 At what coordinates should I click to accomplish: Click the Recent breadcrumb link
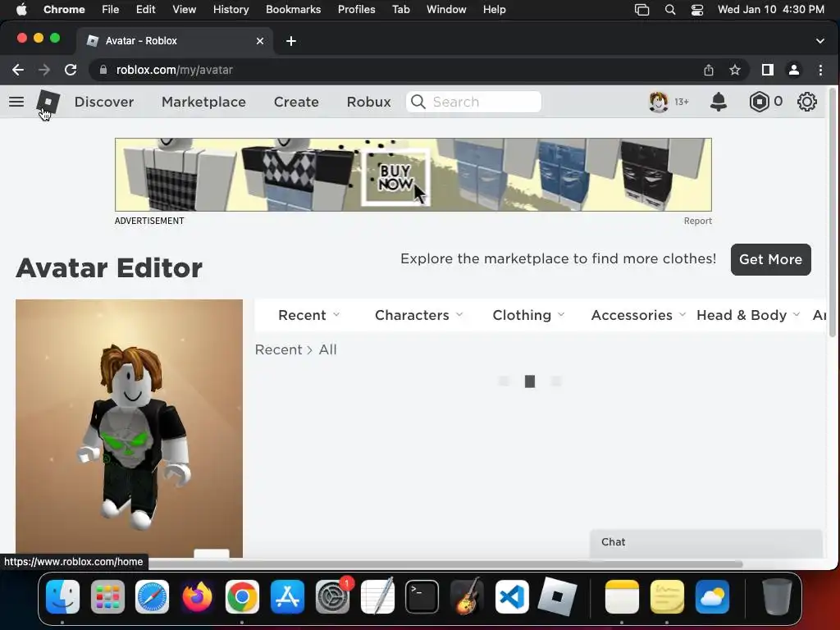[279, 349]
